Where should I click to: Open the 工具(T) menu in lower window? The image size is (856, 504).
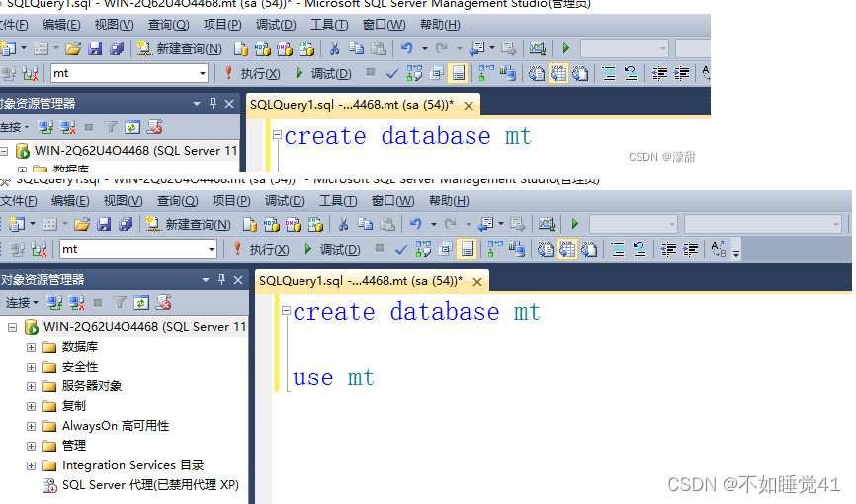(338, 201)
